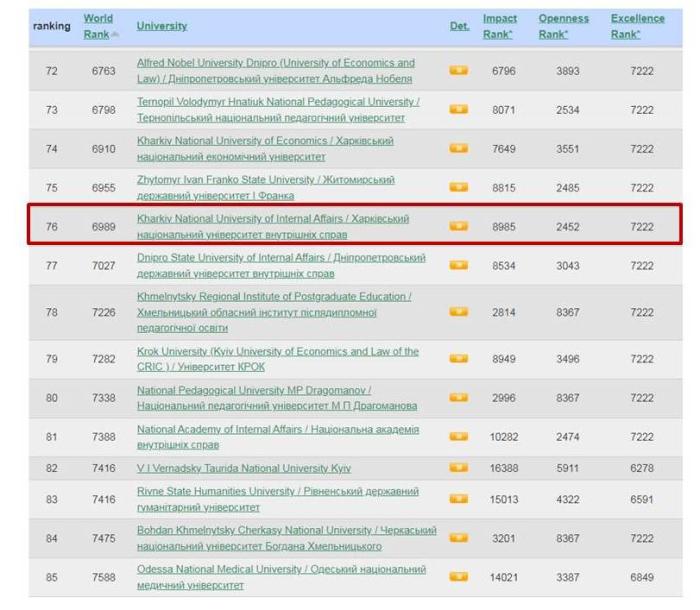
Task: Sort by Impact Rank column header
Action: tap(500, 26)
